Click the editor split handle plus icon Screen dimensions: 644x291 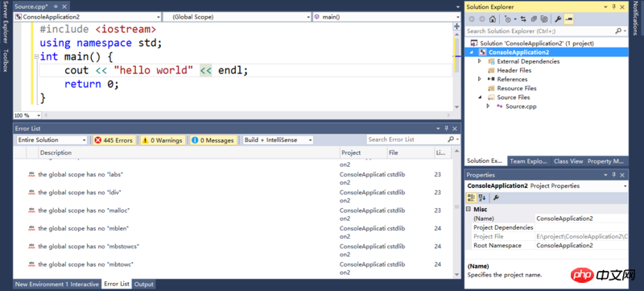coord(456,27)
